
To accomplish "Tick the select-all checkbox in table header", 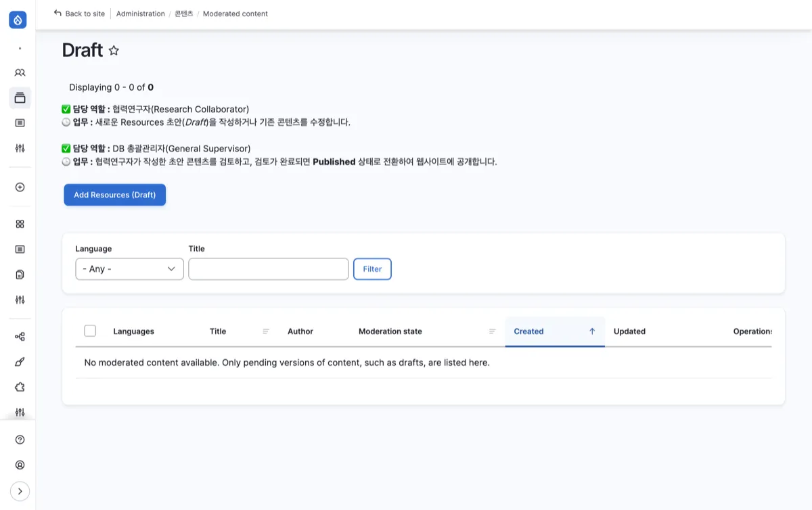I will click(90, 331).
